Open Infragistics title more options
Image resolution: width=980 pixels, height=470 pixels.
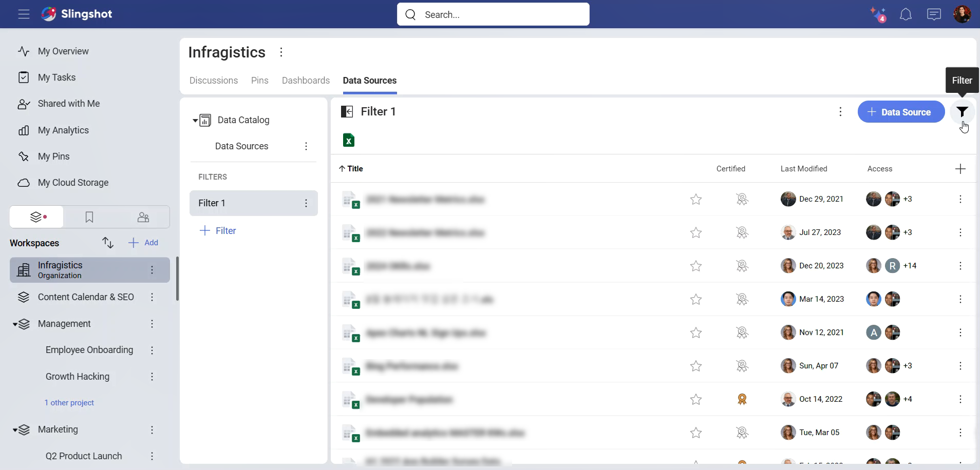pyautogui.click(x=281, y=52)
